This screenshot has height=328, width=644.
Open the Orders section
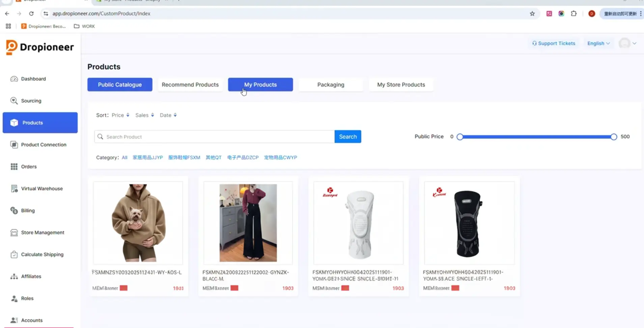(x=29, y=166)
